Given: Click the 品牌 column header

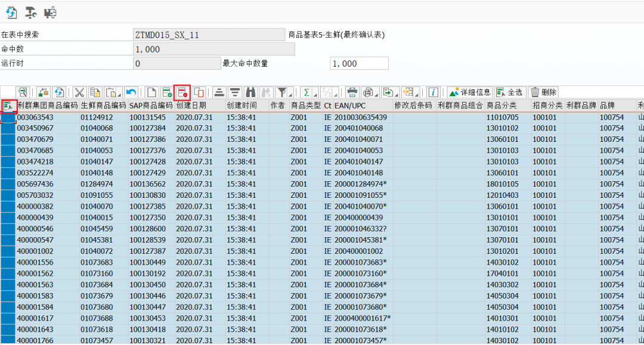Looking at the screenshot, I should tap(617, 106).
